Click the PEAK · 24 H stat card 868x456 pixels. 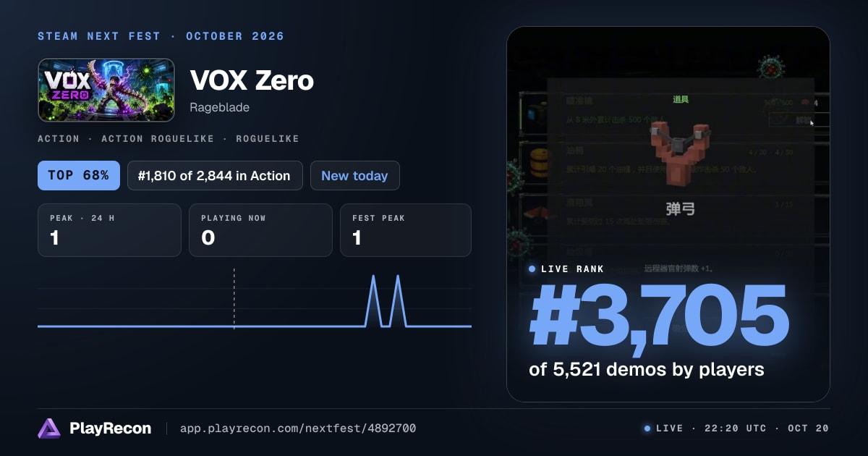click(x=109, y=230)
